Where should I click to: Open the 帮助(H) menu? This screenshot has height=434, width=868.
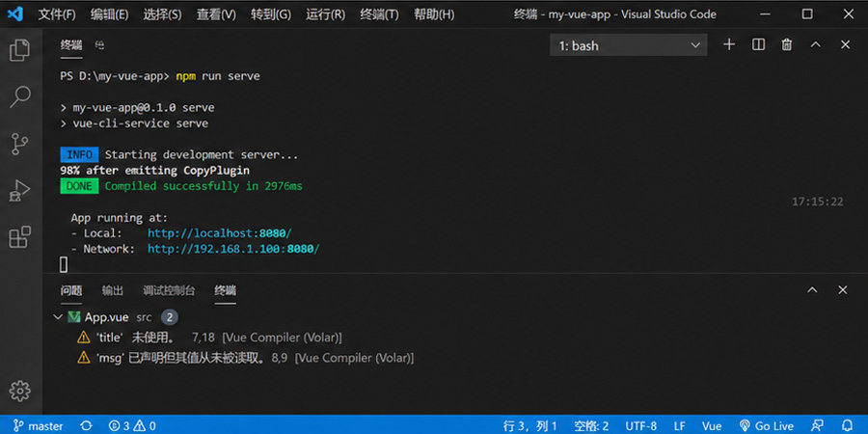point(433,14)
